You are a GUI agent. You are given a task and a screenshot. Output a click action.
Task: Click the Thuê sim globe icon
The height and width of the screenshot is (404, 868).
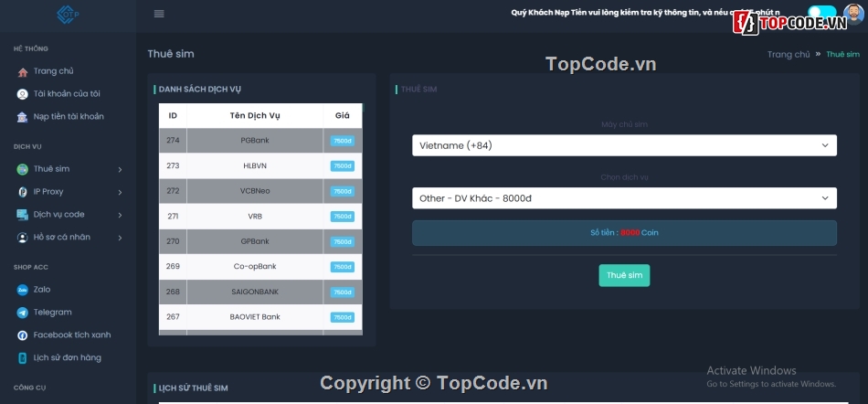[x=22, y=169]
